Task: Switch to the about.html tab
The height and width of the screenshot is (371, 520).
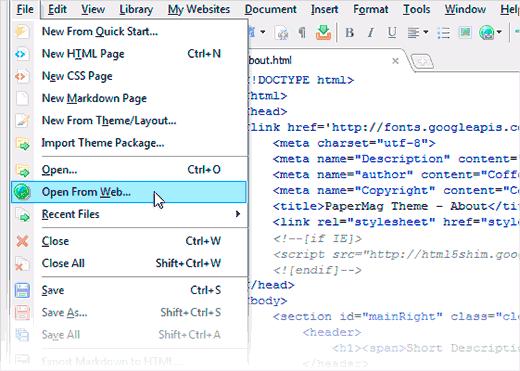Action: coord(271,60)
